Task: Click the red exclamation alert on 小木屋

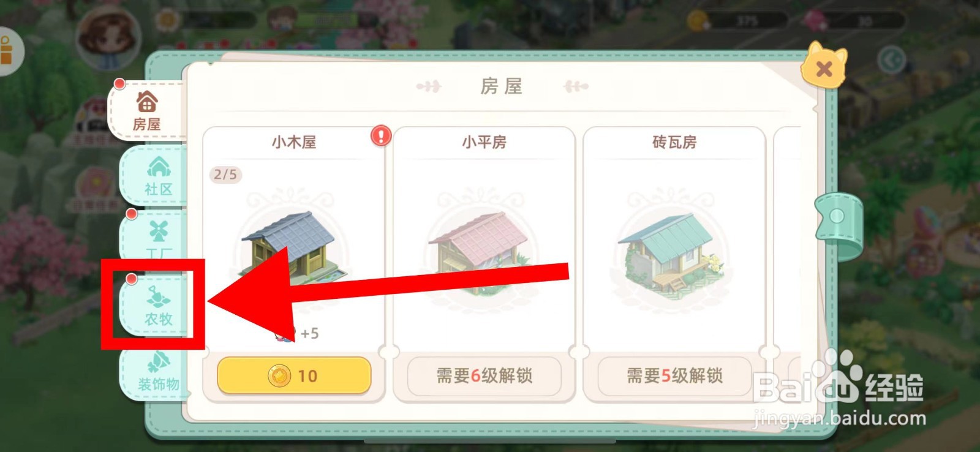Action: pyautogui.click(x=380, y=135)
